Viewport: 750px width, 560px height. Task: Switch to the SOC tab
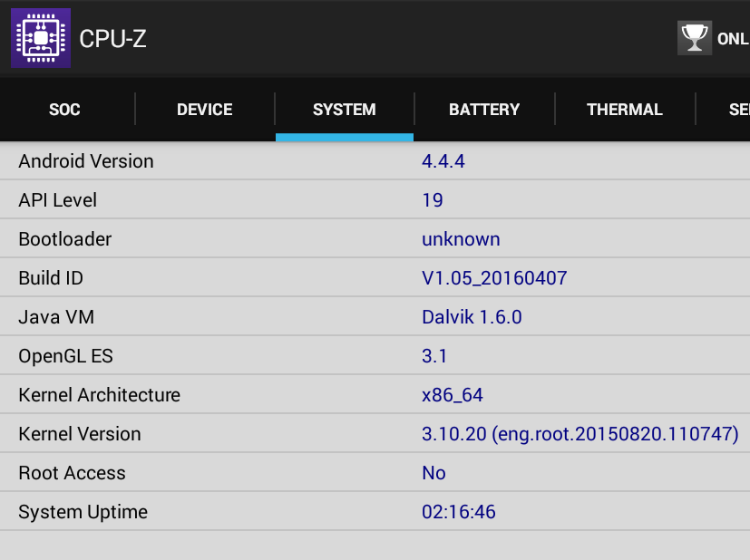[x=64, y=110]
